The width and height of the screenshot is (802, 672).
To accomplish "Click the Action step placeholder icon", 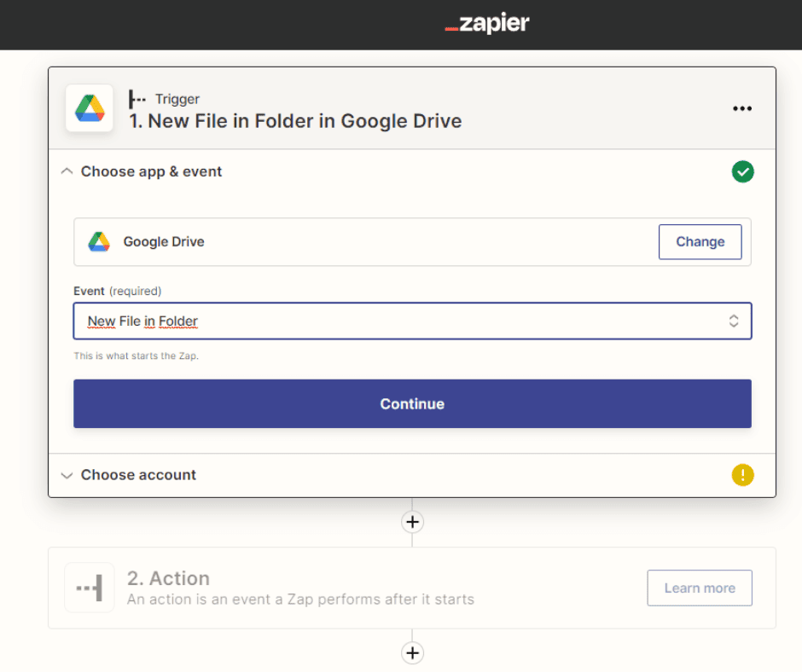I will (x=90, y=588).
